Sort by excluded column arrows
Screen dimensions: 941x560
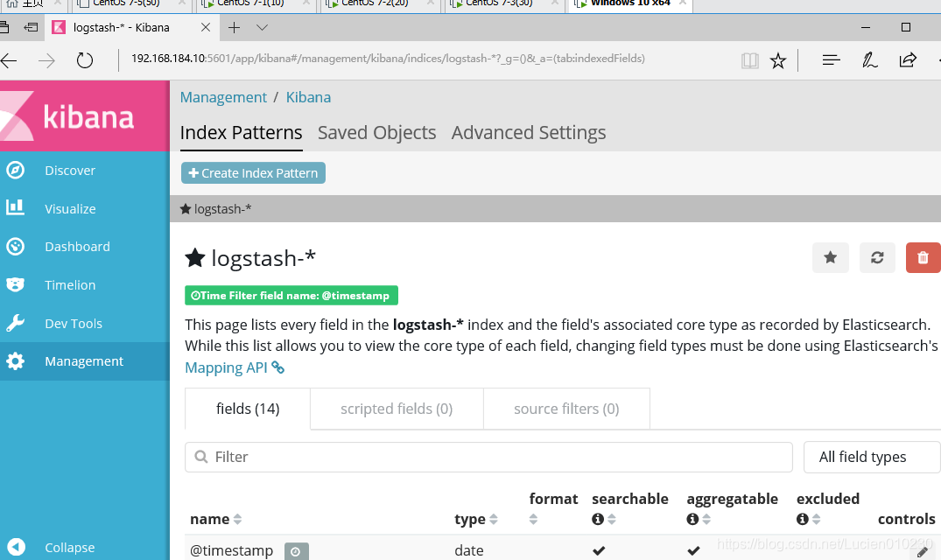click(x=816, y=519)
